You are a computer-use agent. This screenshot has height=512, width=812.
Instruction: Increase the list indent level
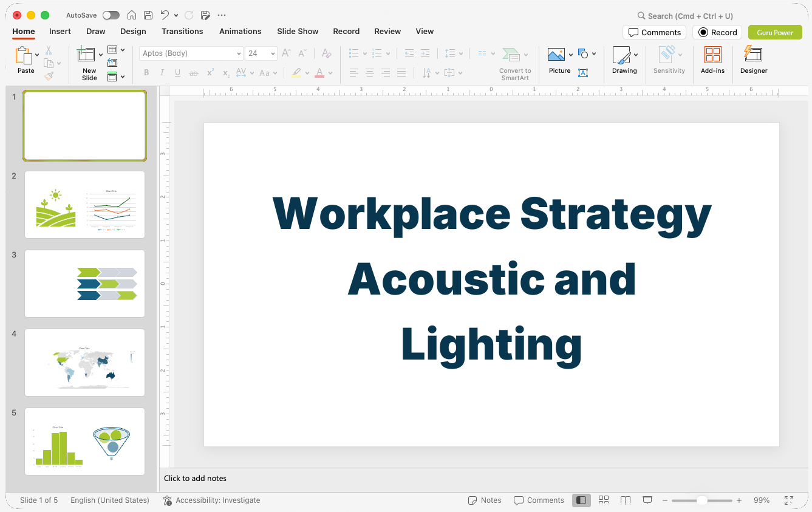click(425, 53)
